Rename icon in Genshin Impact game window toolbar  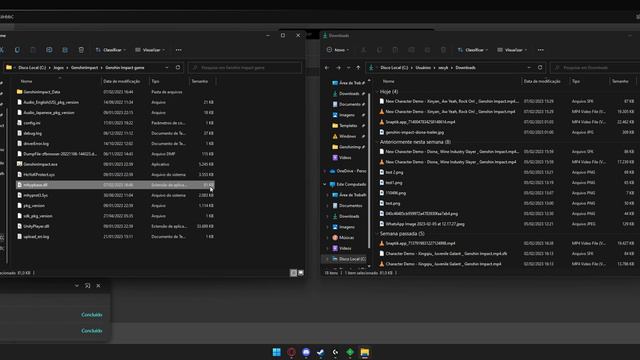point(49,50)
